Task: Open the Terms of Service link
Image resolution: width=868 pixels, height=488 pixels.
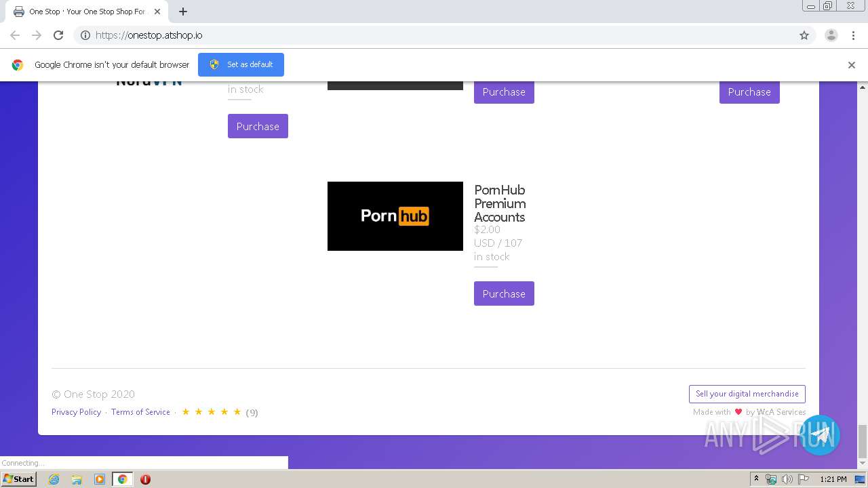Action: tap(140, 412)
